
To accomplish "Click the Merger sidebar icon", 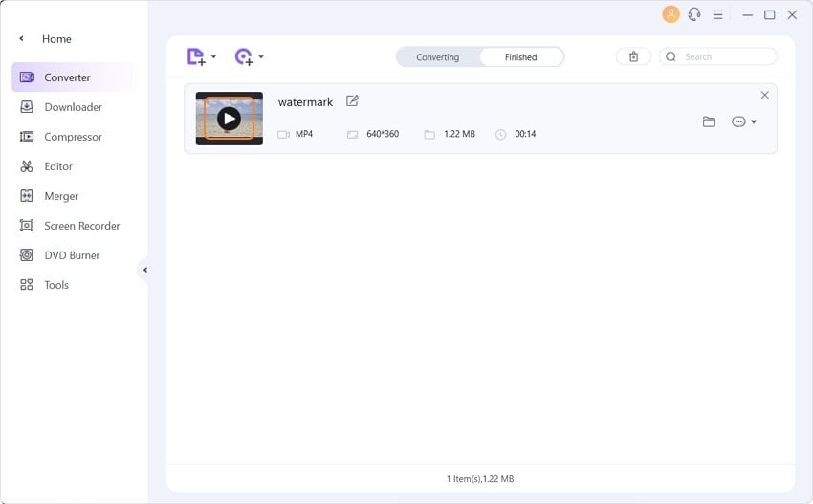I will click(x=27, y=196).
